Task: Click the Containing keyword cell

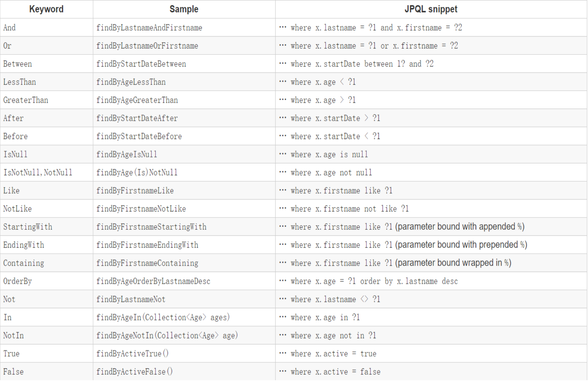Action: 24,263
